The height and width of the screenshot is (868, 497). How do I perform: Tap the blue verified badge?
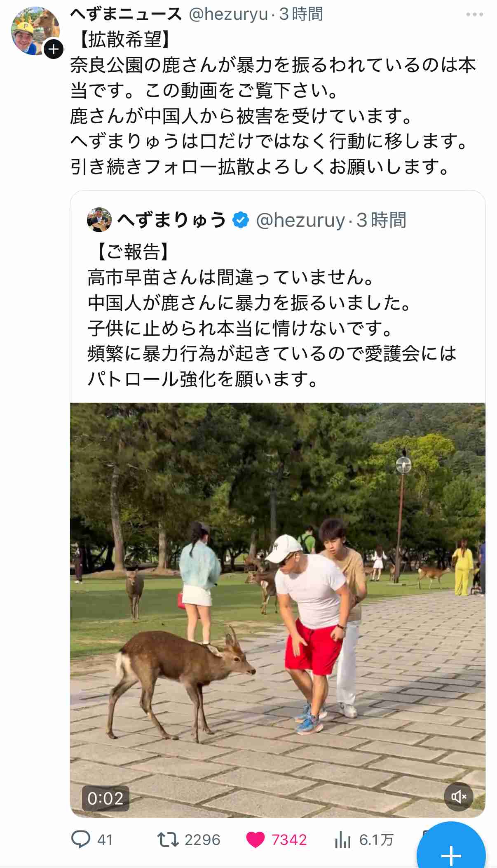pyautogui.click(x=241, y=220)
